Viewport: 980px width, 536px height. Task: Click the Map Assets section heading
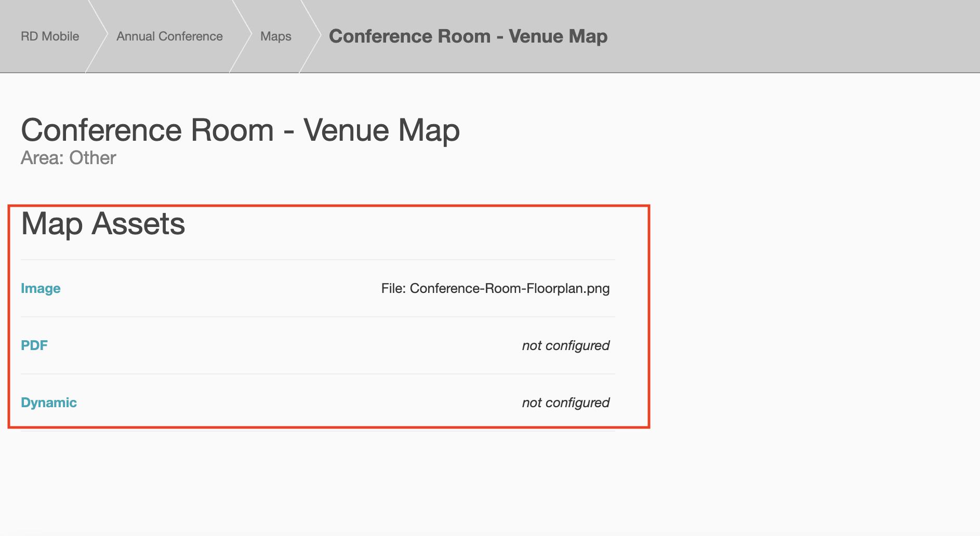point(103,224)
